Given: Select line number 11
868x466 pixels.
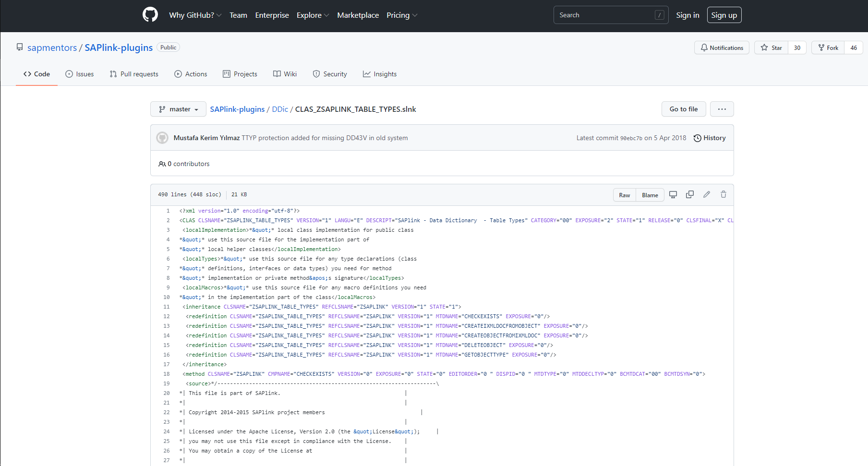Looking at the screenshot, I should 167,307.
